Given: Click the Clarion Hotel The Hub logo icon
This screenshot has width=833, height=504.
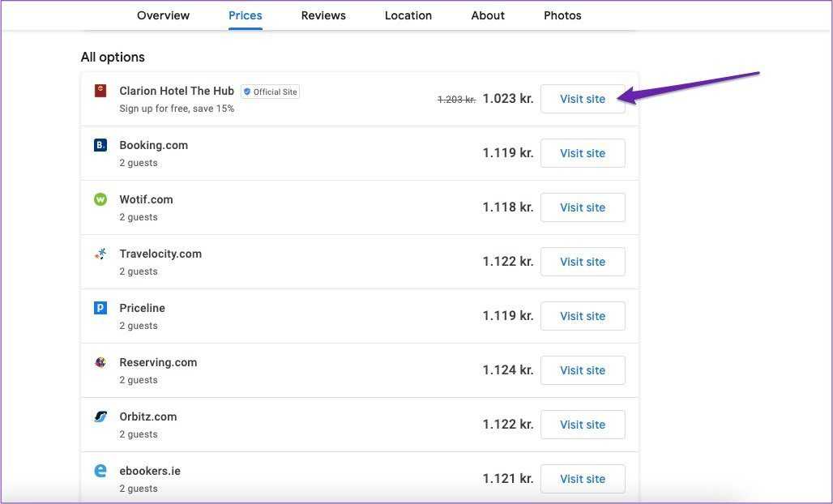Looking at the screenshot, I should (100, 91).
